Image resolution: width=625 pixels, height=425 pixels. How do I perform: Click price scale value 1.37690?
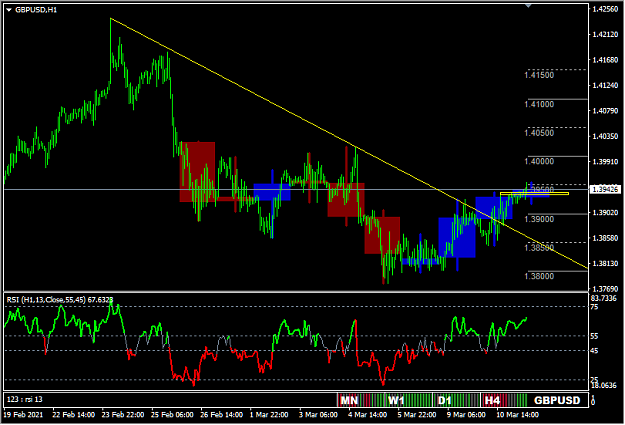[605, 289]
